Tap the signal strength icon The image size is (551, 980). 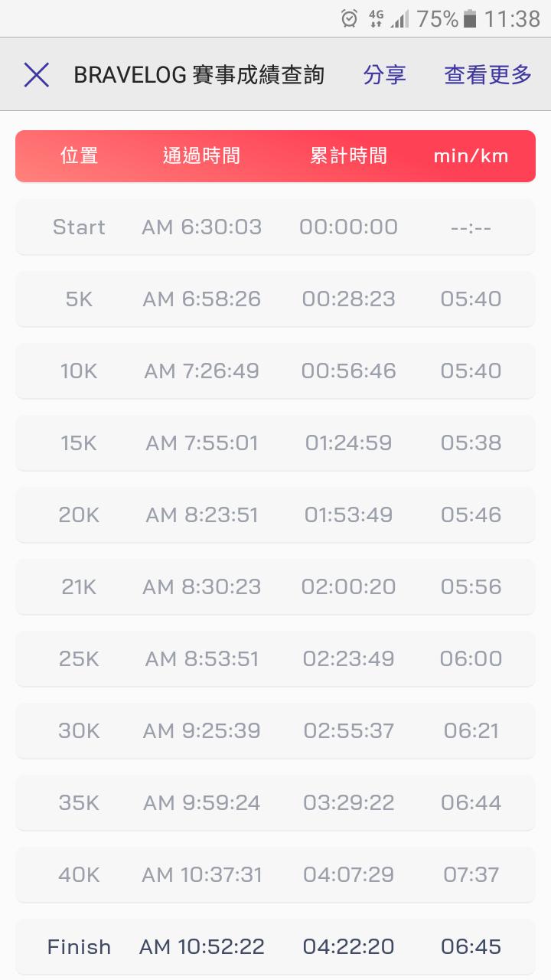pyautogui.click(x=399, y=18)
